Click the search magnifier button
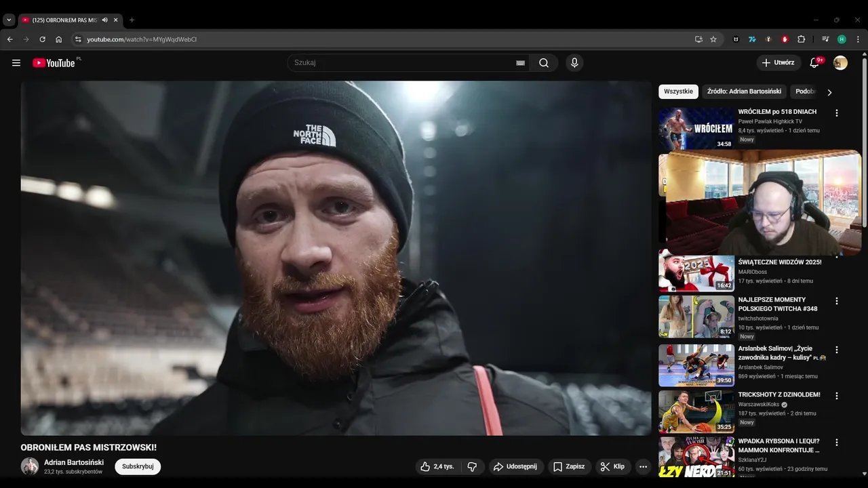Screen dimensions: 868x488 [544, 63]
